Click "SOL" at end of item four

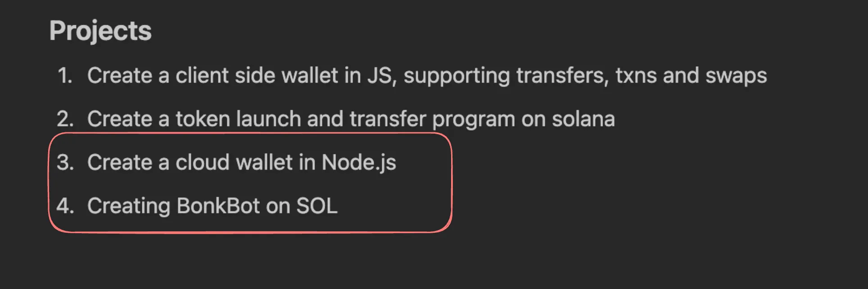[316, 206]
